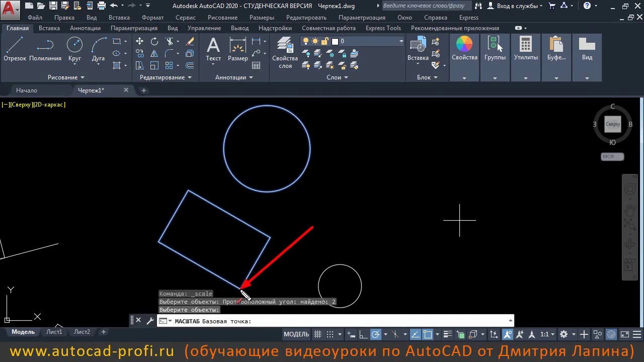Select the Круг (Circle) tool
The width and height of the screenshot is (644, 362).
click(74, 49)
